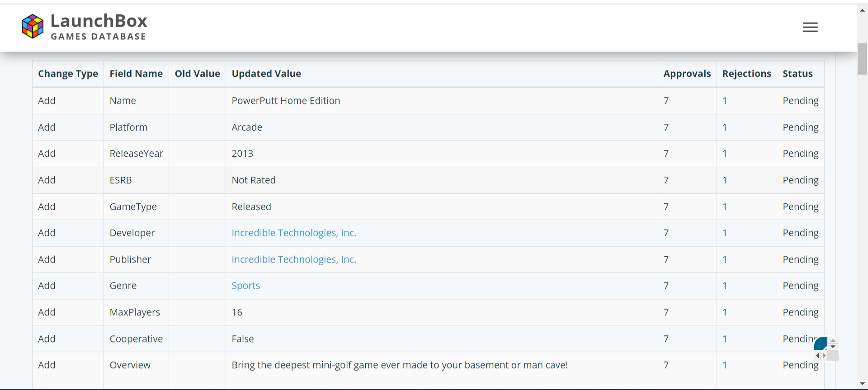This screenshot has width=868, height=390.
Task: Click the Field Name column header
Action: [x=136, y=74]
